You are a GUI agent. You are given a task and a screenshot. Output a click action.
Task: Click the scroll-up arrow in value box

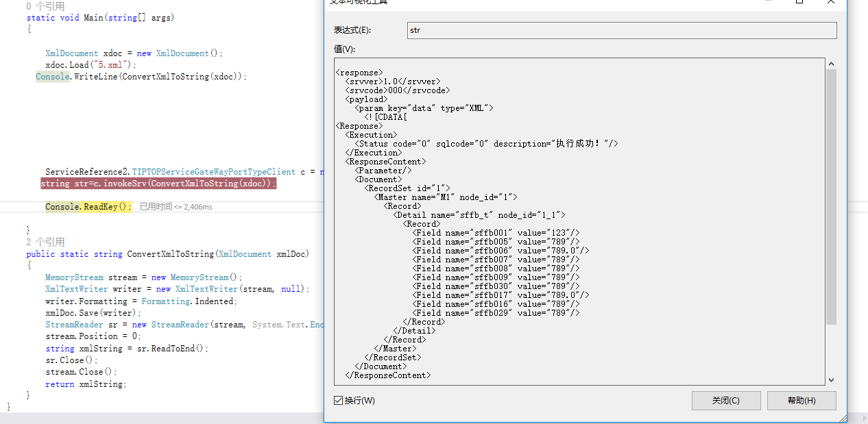tap(831, 64)
